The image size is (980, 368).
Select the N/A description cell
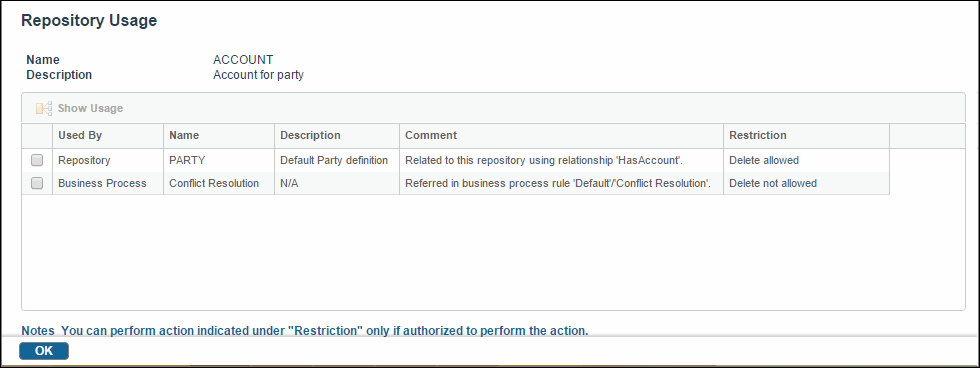pyautogui.click(x=337, y=183)
